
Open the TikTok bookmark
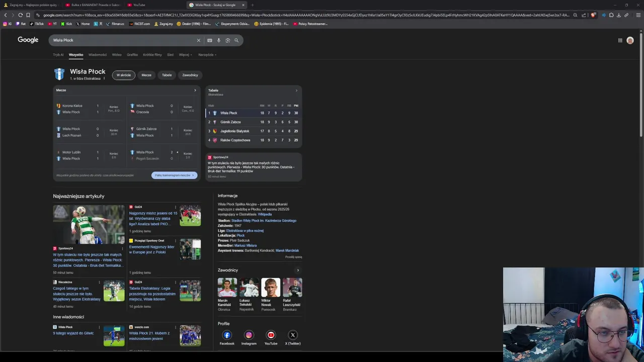click(37, 24)
